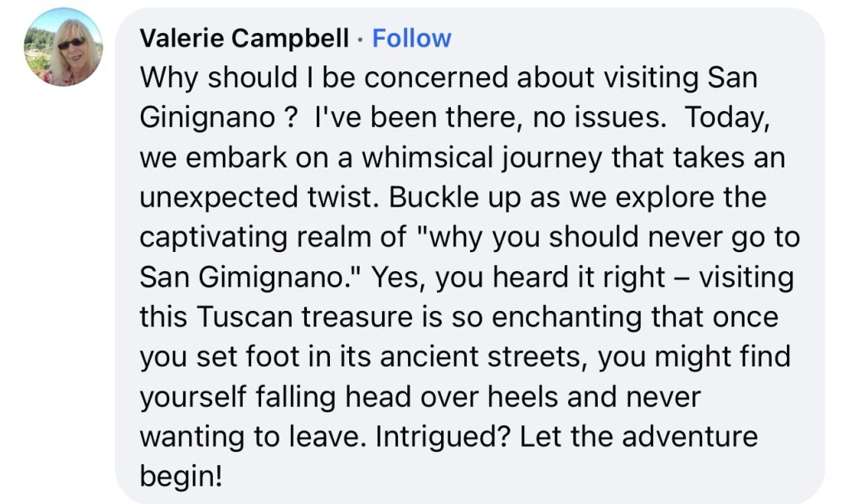Follow Valerie Campbell
849x504 pixels.
(411, 38)
